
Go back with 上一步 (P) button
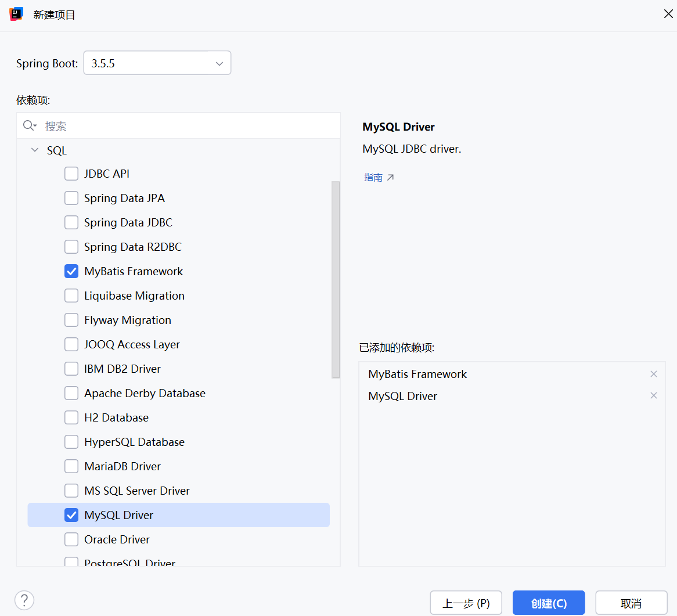[x=466, y=603]
